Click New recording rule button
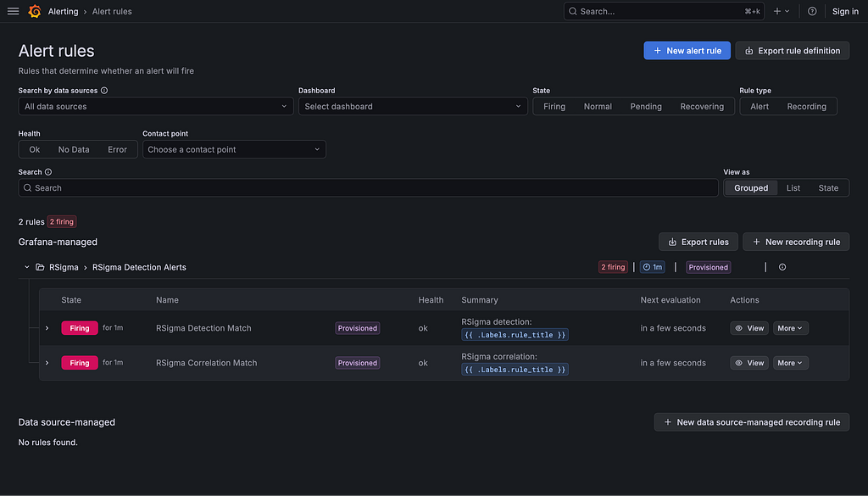The image size is (868, 496). click(796, 242)
